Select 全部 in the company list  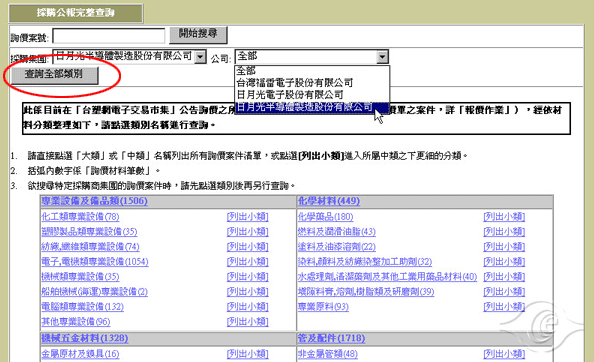246,70
